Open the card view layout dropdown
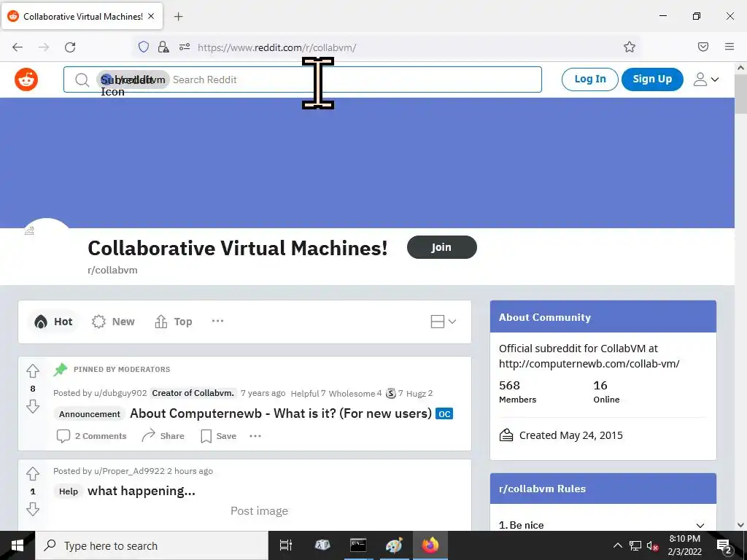This screenshot has width=747, height=560. (443, 322)
